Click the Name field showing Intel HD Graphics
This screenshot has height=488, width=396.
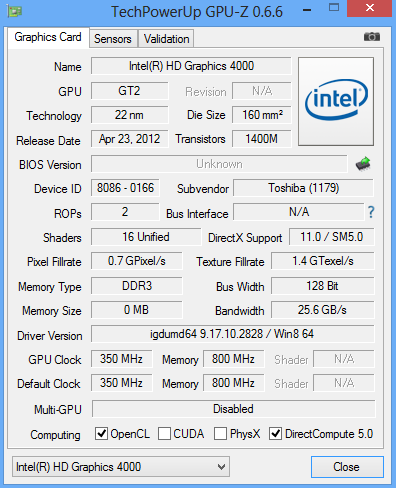(191, 66)
